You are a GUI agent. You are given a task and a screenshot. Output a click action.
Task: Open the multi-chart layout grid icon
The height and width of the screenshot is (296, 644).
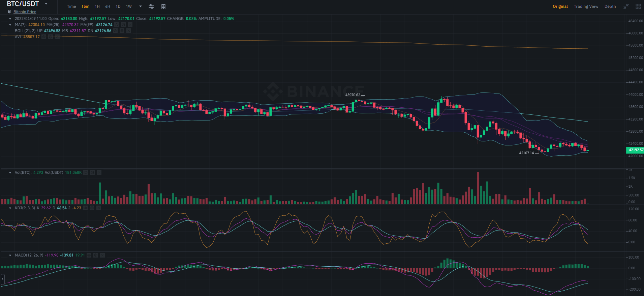pyautogui.click(x=638, y=6)
